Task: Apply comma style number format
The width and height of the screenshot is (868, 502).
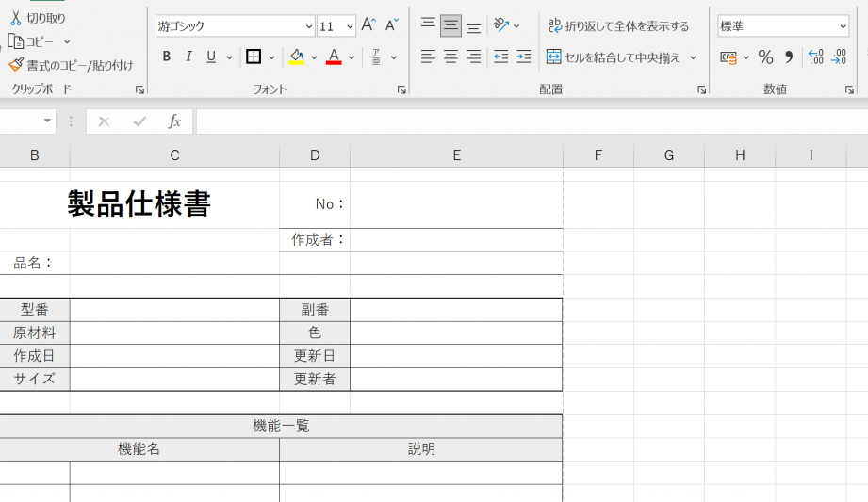Action: pos(789,57)
